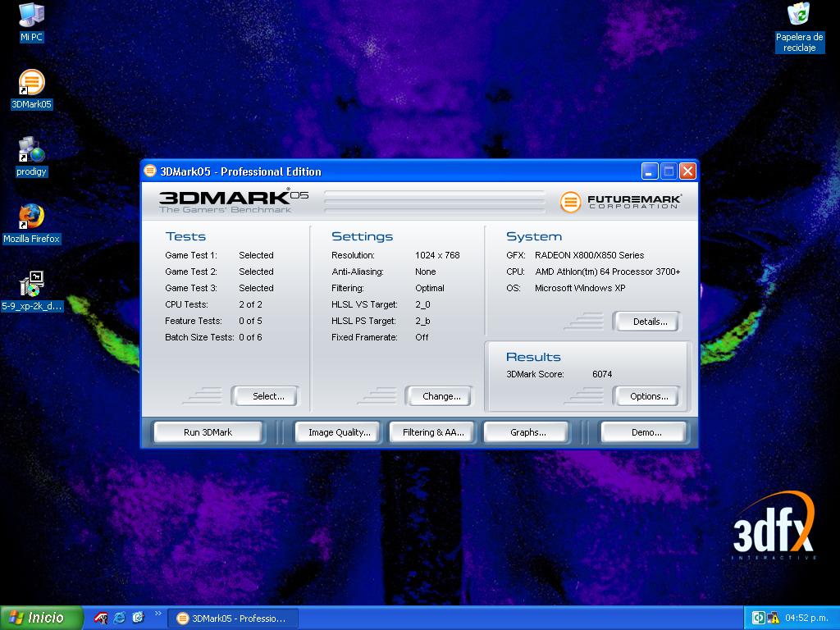Click the Game Test 2 label
840x630 pixels.
(x=191, y=272)
